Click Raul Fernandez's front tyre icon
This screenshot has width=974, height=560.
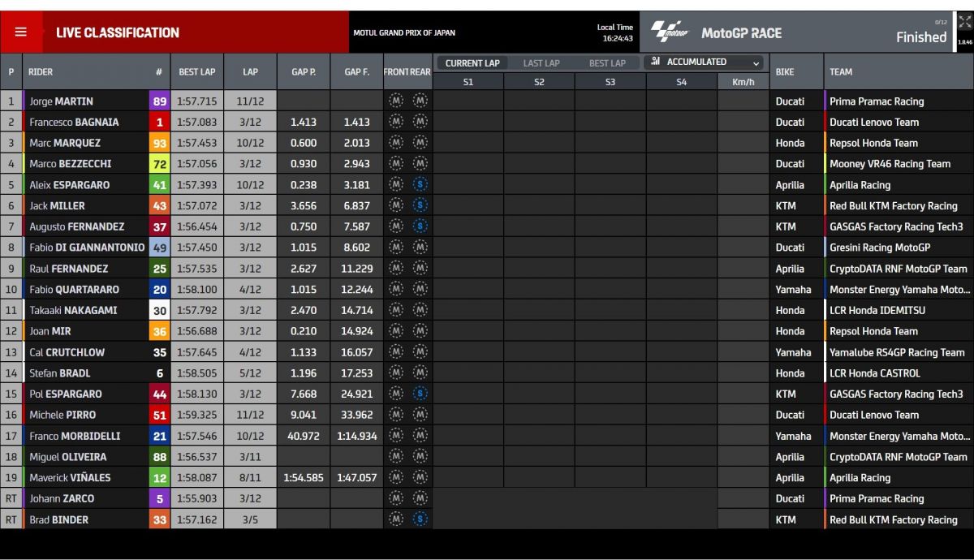pos(396,269)
